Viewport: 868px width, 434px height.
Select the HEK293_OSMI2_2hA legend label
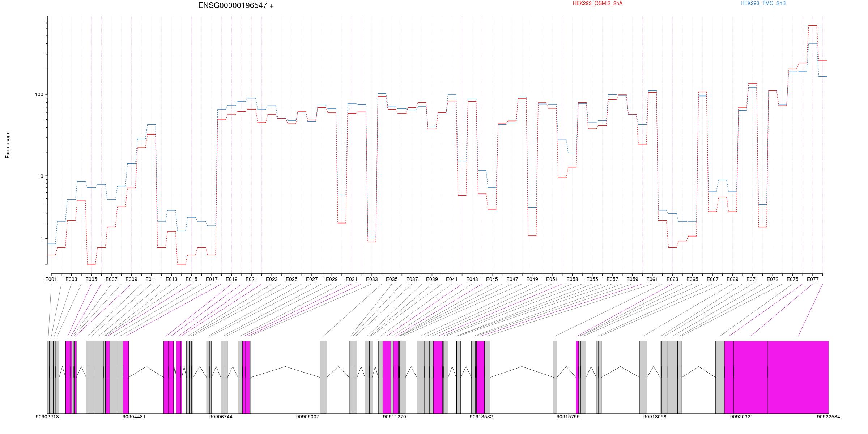pos(597,3)
